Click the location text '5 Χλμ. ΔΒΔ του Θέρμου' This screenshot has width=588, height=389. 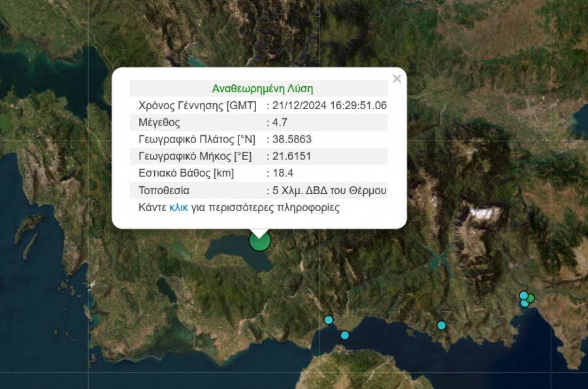coord(329,191)
